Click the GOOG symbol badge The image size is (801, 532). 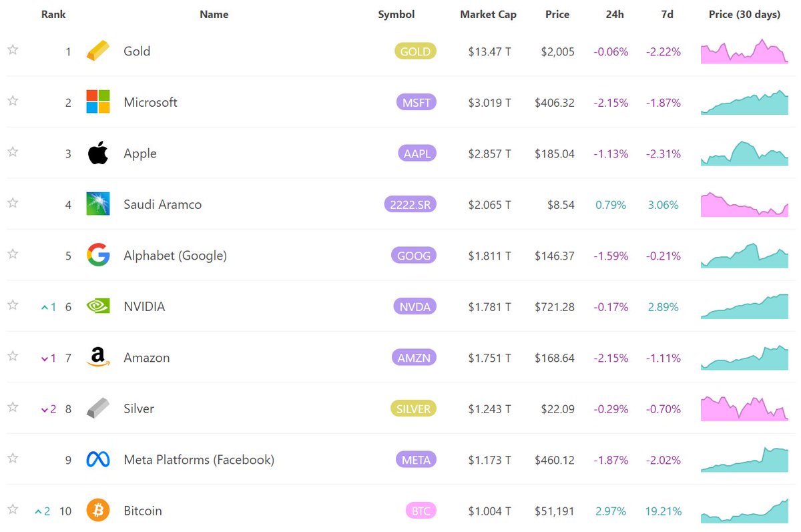click(x=415, y=256)
